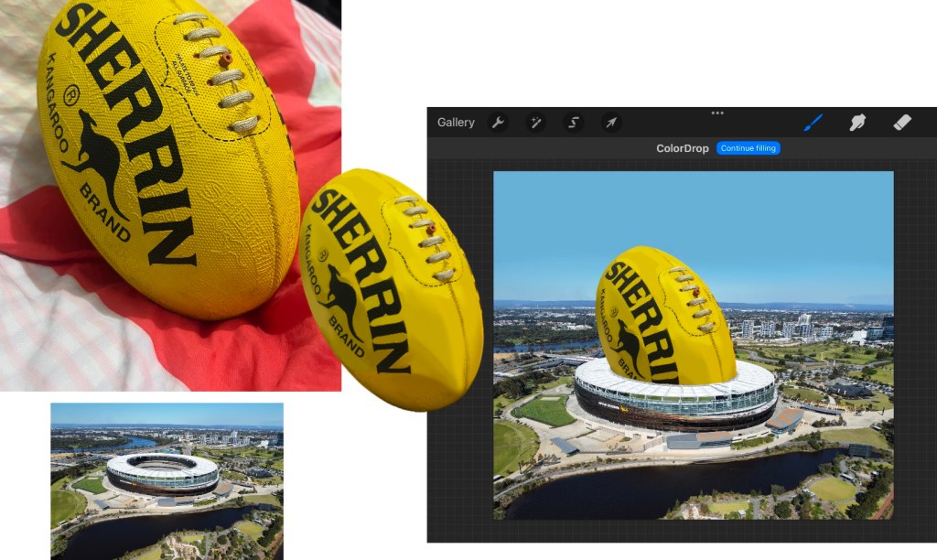Viewport: 937px width, 560px height.
Task: Tap the three-dot multitasking indicator
Action: (717, 113)
